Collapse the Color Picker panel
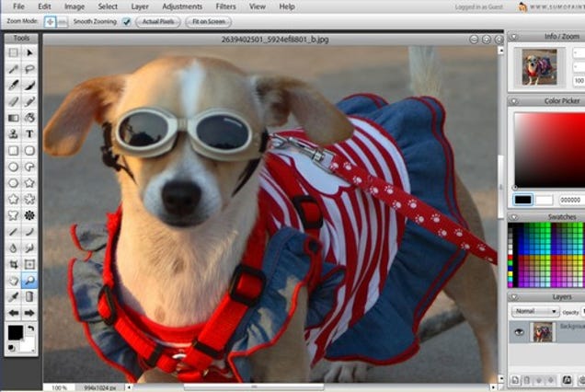 point(513,101)
